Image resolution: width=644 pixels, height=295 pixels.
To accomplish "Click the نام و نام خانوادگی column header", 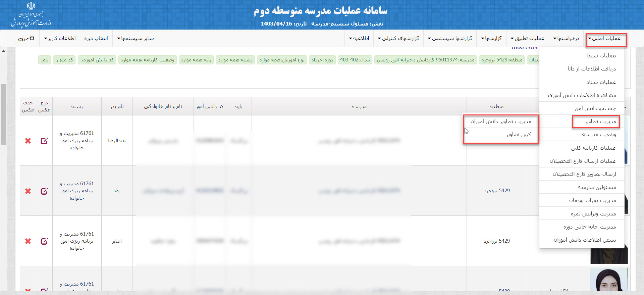I will click(163, 106).
